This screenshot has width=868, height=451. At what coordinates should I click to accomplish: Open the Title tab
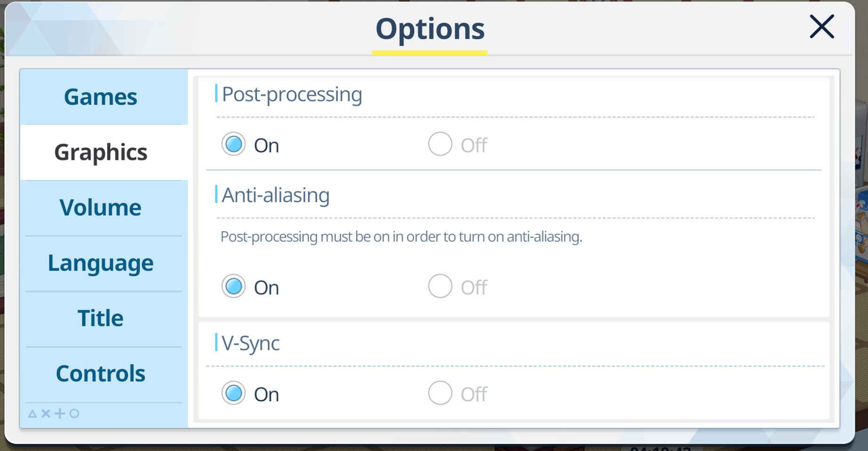(104, 319)
